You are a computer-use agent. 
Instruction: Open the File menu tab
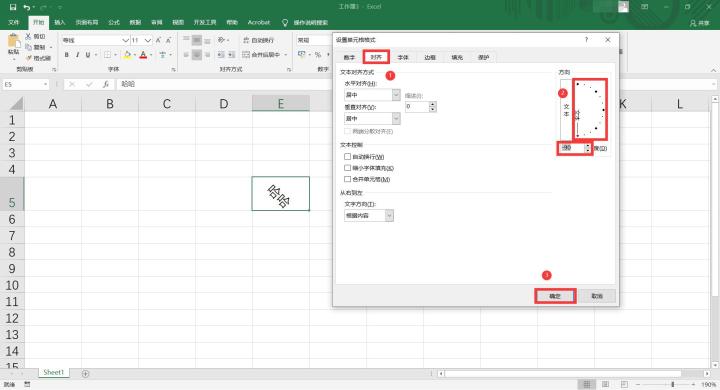pos(14,23)
